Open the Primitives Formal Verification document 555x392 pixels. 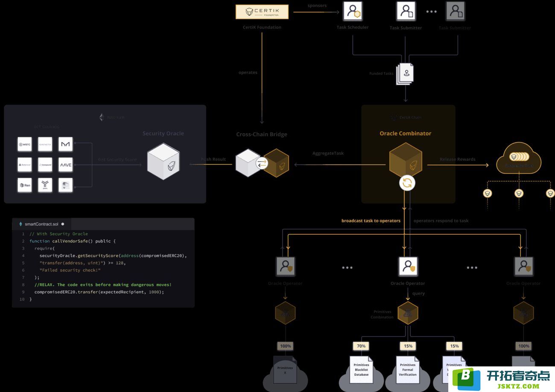[x=408, y=369]
